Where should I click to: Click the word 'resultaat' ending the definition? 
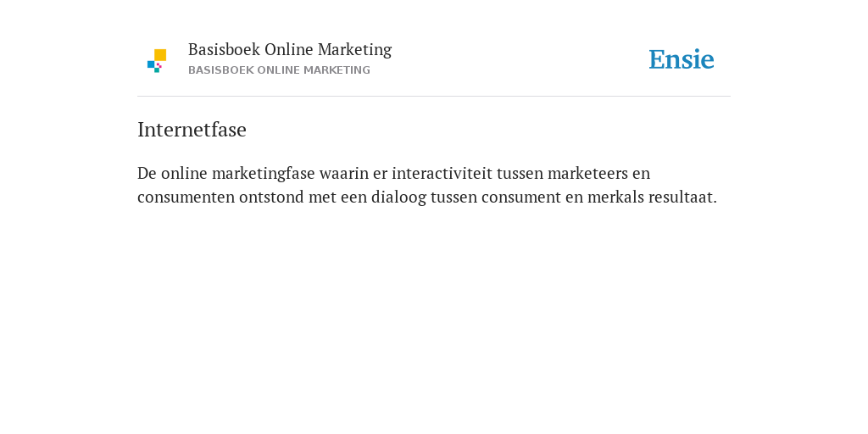point(682,197)
